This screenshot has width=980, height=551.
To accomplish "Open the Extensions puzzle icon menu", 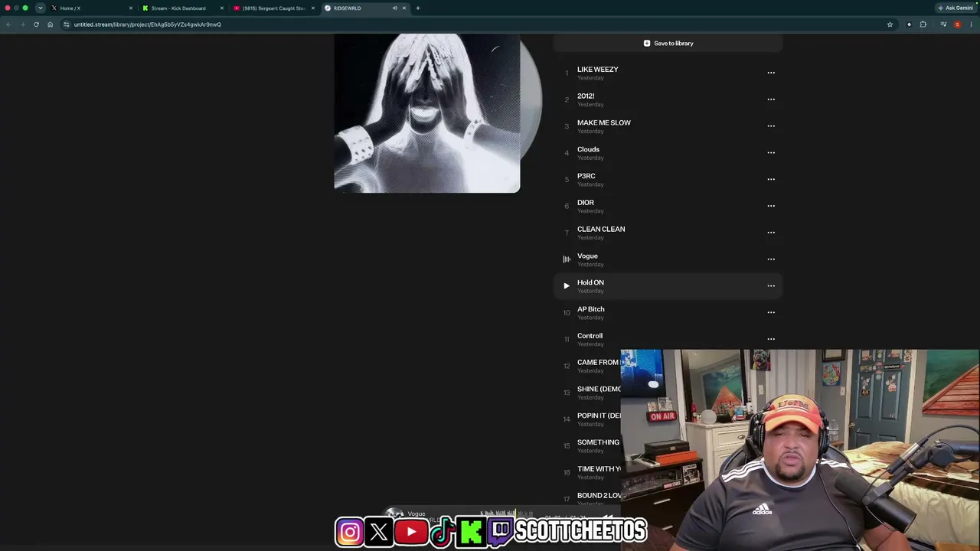I will pyautogui.click(x=923, y=24).
